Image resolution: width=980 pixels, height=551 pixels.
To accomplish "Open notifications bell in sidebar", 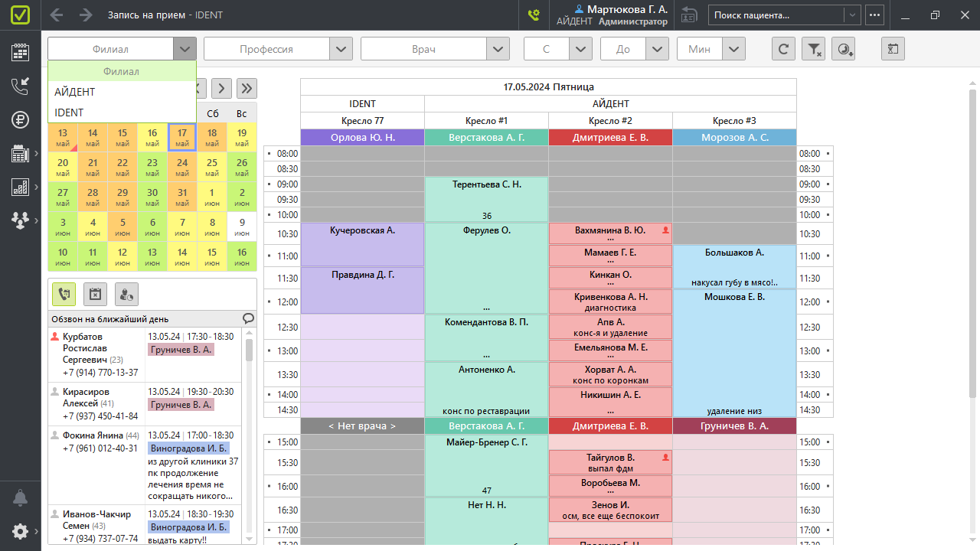I will [x=20, y=497].
